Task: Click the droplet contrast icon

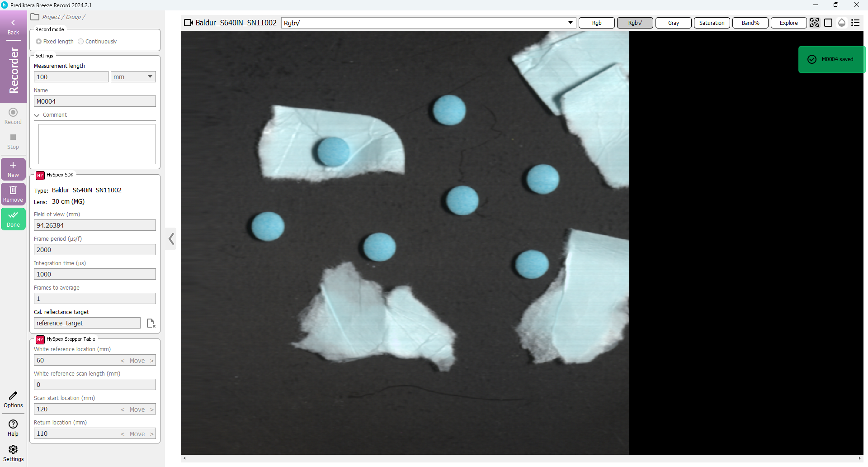Action: pos(842,23)
